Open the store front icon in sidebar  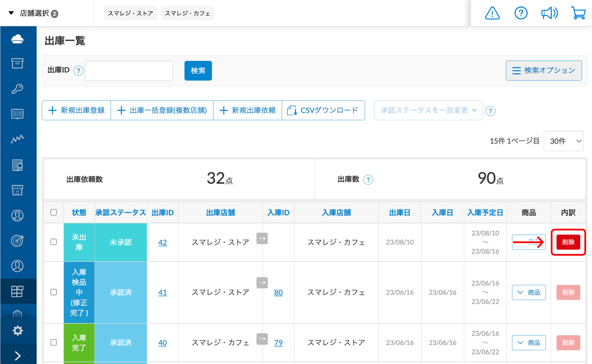pos(17,190)
